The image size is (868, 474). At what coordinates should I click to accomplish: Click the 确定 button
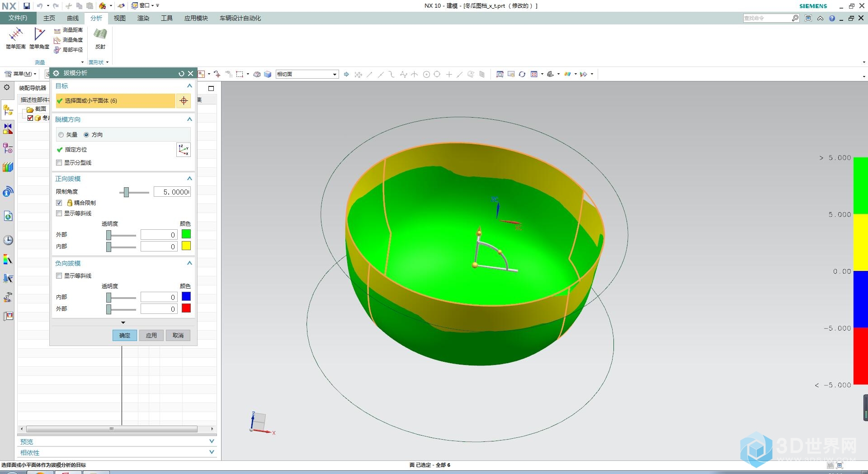(x=124, y=335)
